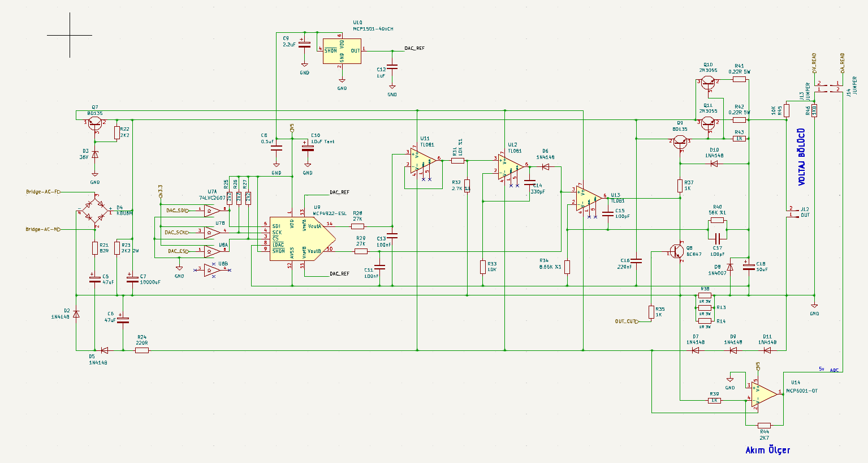The height and width of the screenshot is (463, 868).
Task: Select the U7A 74LVC2G07 buffer gate
Action: coord(211,211)
